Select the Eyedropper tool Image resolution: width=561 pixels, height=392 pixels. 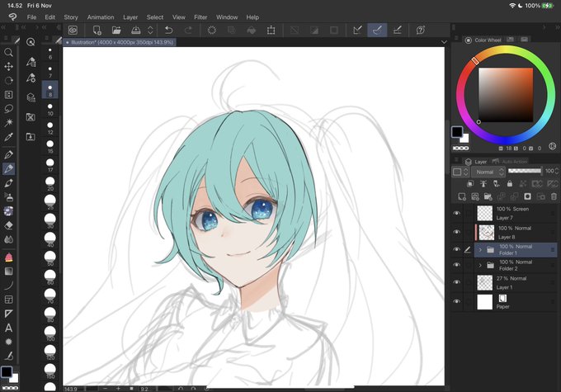(x=8, y=137)
